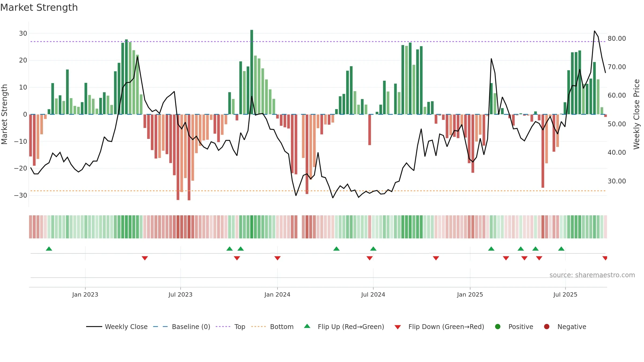Click the 70.00 price tick on right axis

click(x=617, y=67)
